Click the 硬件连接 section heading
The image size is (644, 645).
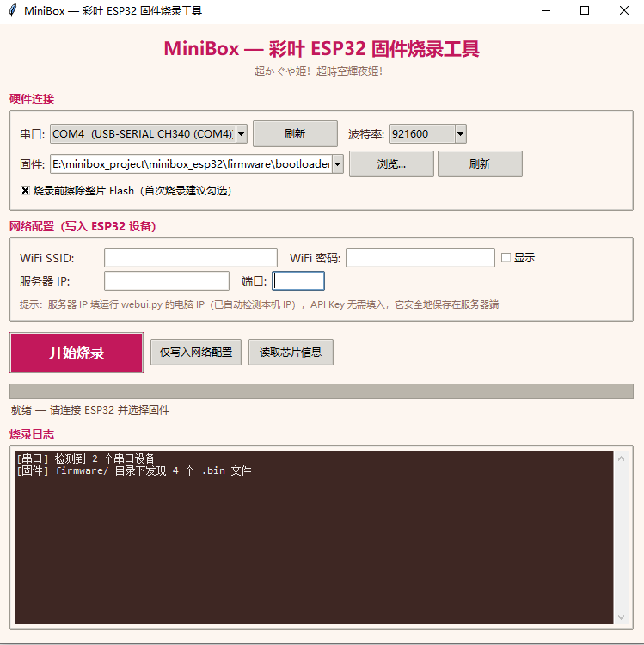32,99
